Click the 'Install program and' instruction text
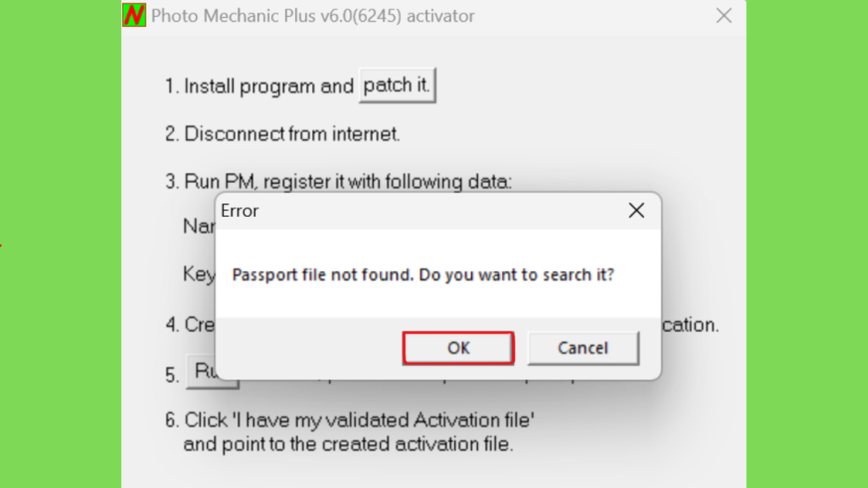The image size is (868, 488). [269, 86]
